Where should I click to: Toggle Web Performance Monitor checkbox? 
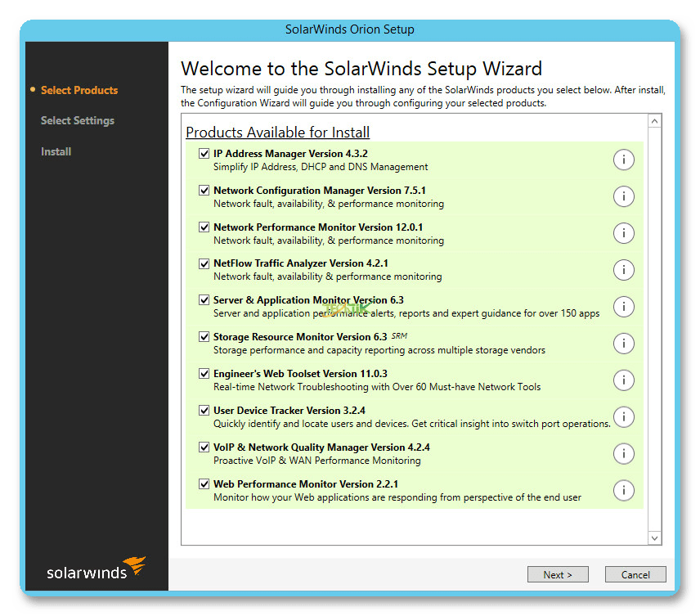(204, 484)
